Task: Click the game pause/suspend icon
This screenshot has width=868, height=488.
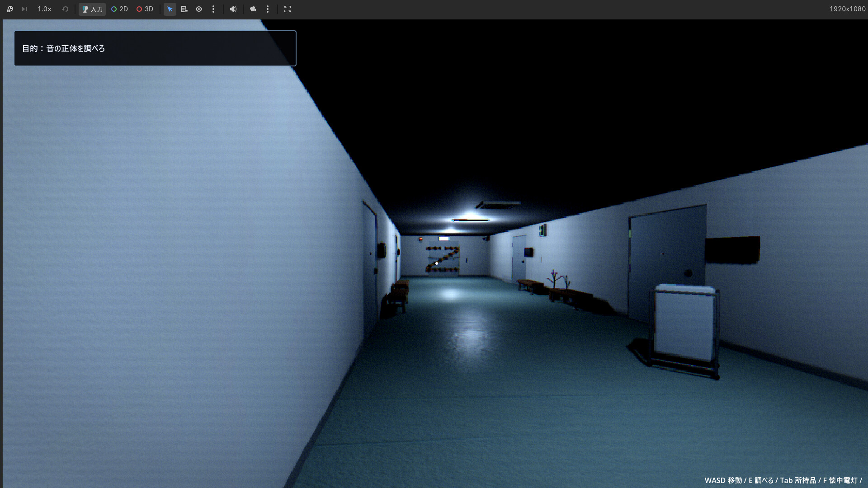Action: [x=10, y=9]
